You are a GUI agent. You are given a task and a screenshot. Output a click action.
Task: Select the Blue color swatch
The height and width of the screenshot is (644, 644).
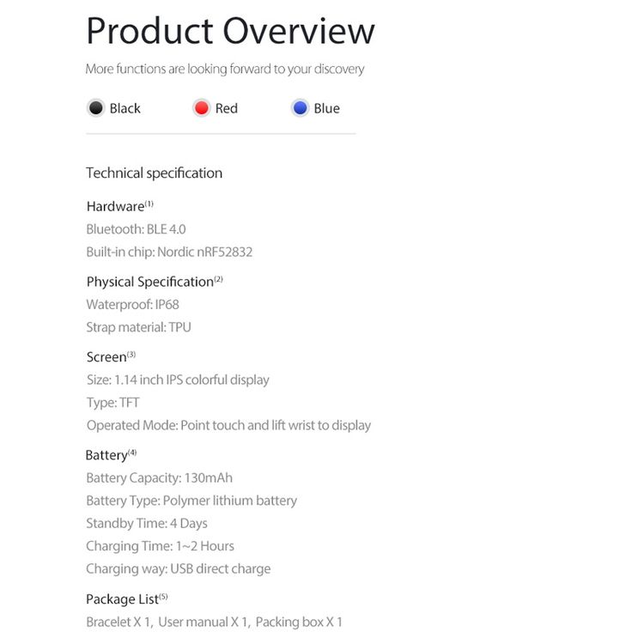pos(301,108)
